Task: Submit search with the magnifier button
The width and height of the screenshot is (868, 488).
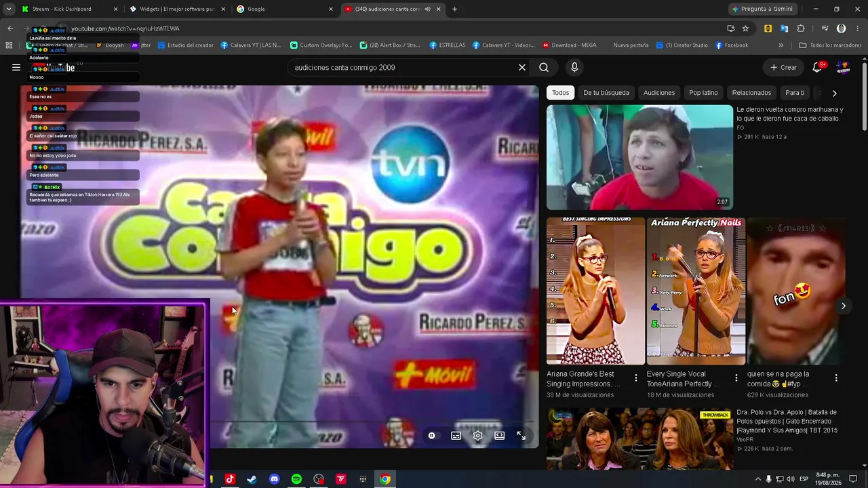Action: point(544,67)
